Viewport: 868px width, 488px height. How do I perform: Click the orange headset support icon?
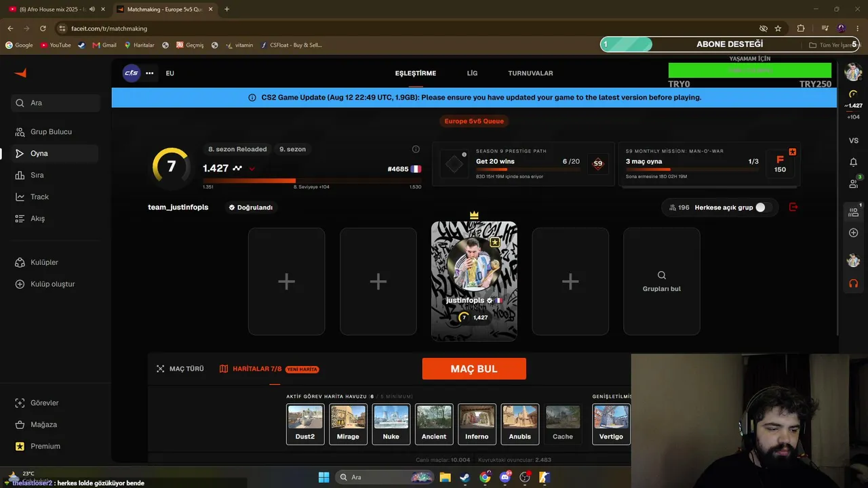pos(854,283)
